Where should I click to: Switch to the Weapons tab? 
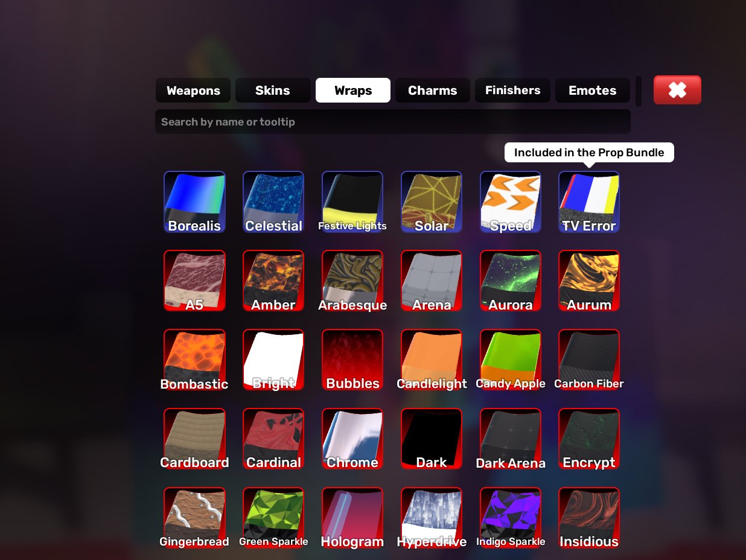[193, 91]
